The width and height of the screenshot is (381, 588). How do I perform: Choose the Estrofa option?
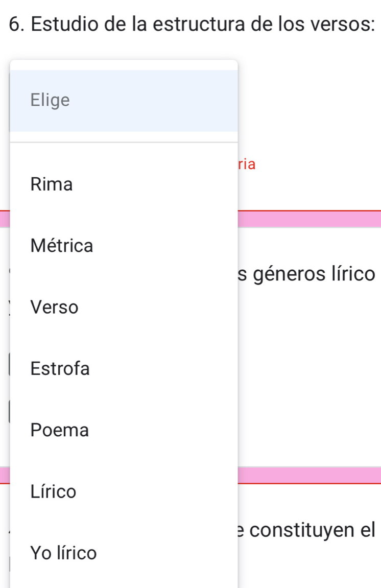[60, 368]
